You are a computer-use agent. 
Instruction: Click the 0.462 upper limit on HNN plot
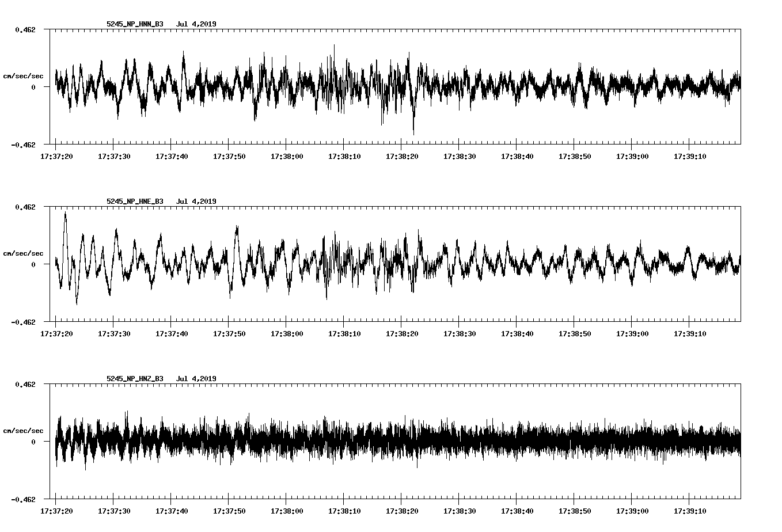click(25, 29)
